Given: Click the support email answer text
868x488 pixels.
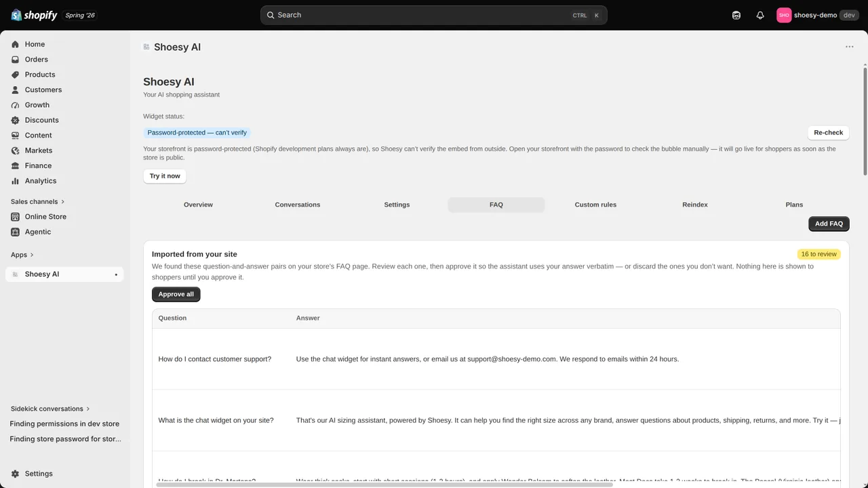Looking at the screenshot, I should point(487,359).
